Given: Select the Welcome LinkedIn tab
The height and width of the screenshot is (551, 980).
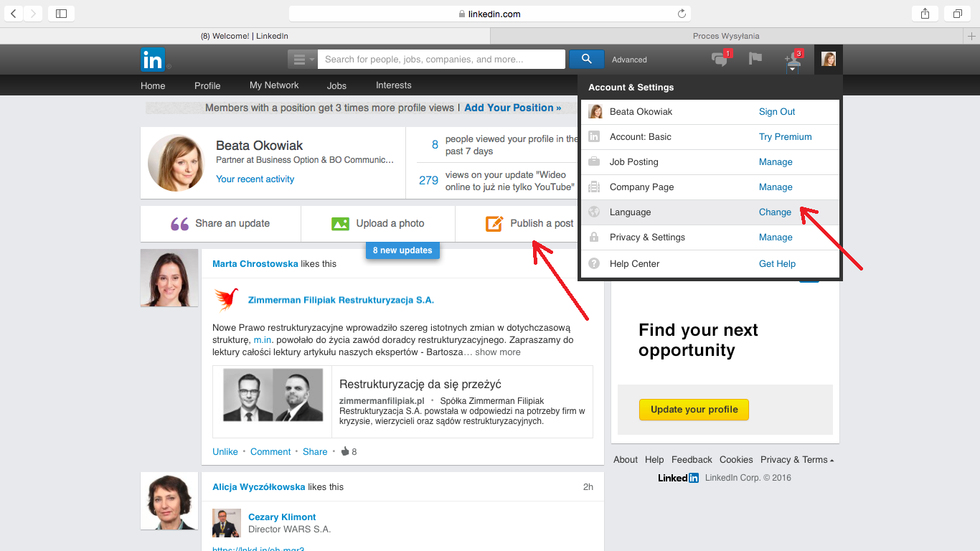Looking at the screenshot, I should [245, 36].
